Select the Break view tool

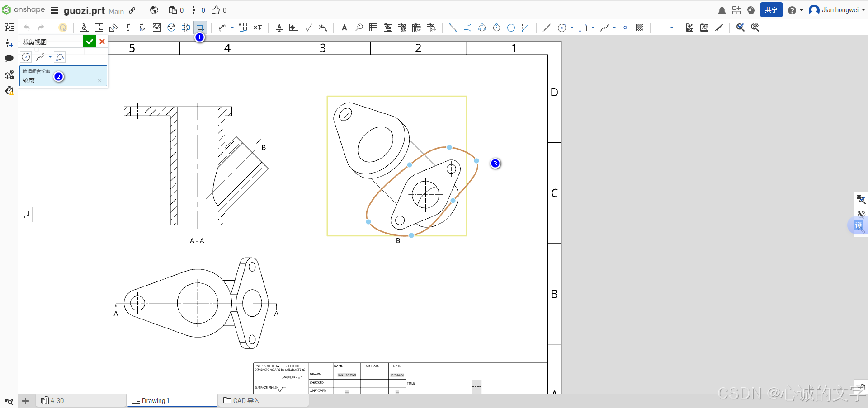(x=186, y=28)
